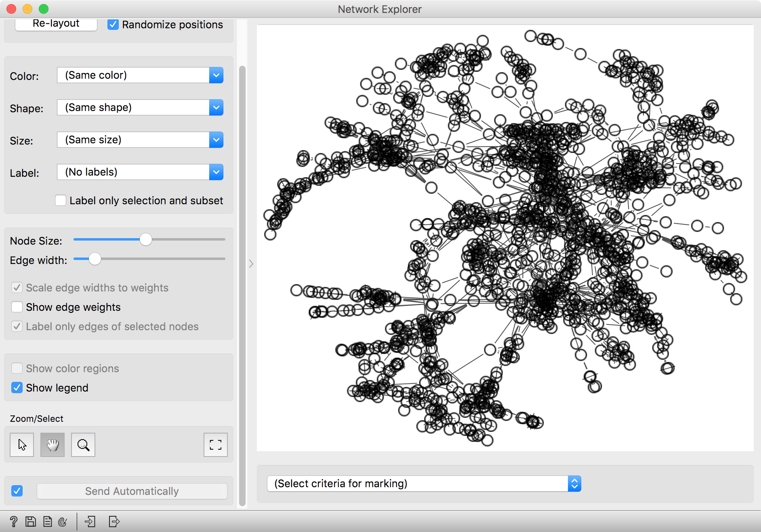Click the fit-to-view zoom icon
The height and width of the screenshot is (532, 761).
216,445
